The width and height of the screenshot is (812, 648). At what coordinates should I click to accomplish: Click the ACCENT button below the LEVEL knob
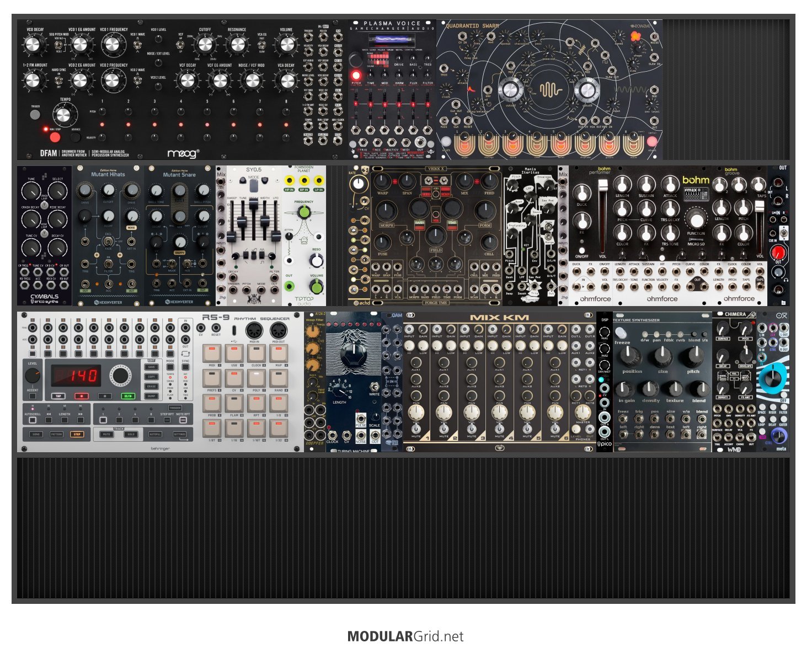pyautogui.click(x=33, y=397)
